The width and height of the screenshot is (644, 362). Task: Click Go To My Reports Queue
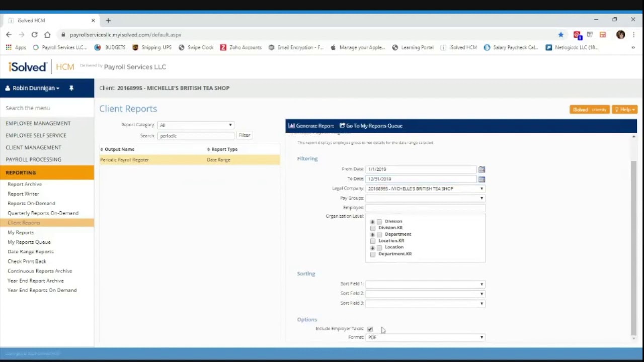pyautogui.click(x=371, y=126)
